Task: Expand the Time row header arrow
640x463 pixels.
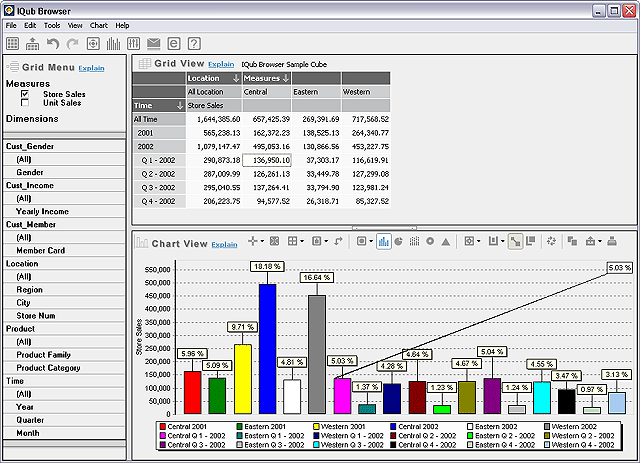Action: coord(179,105)
